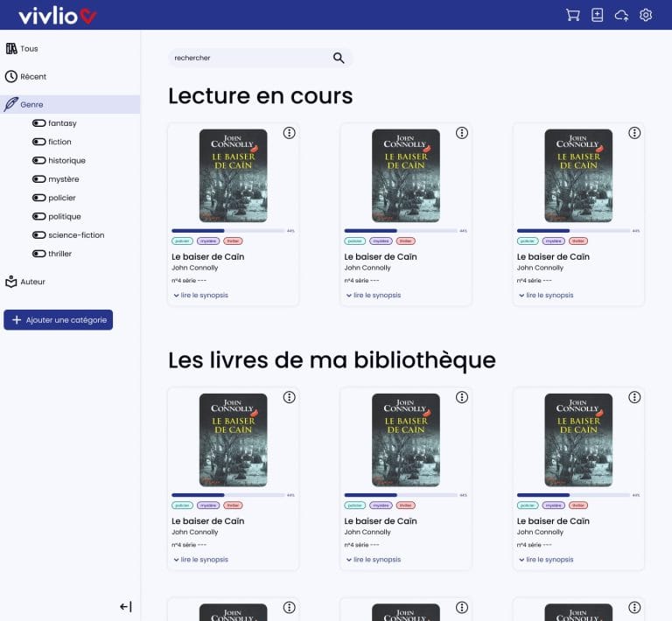Toggle the mystère genre filter
This screenshot has height=621, width=672.
coord(39,179)
